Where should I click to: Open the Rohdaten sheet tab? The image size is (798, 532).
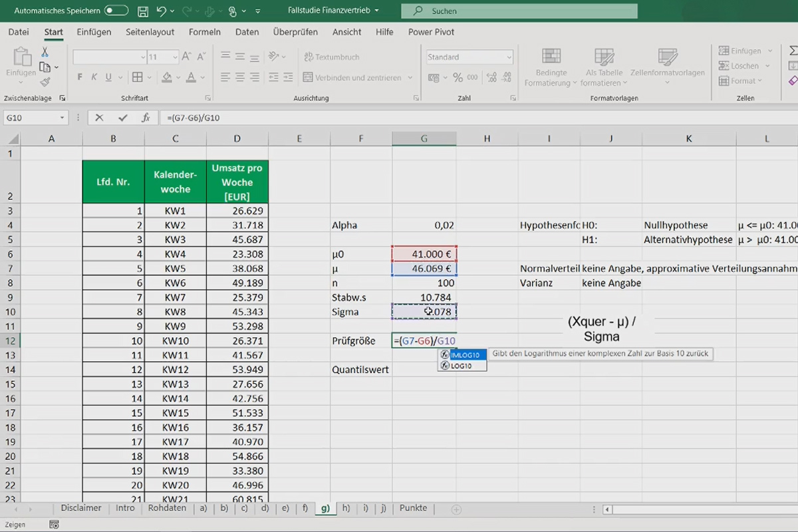click(x=167, y=508)
